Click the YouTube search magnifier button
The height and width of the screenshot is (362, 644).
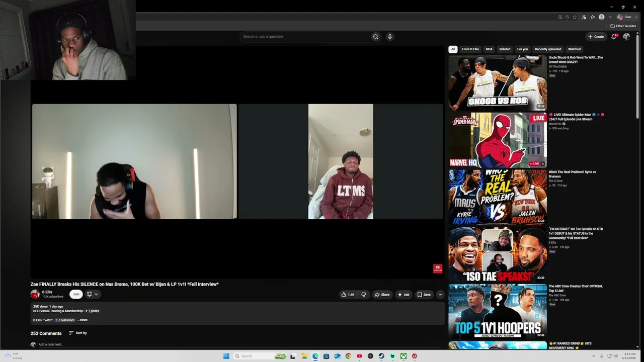(x=375, y=37)
